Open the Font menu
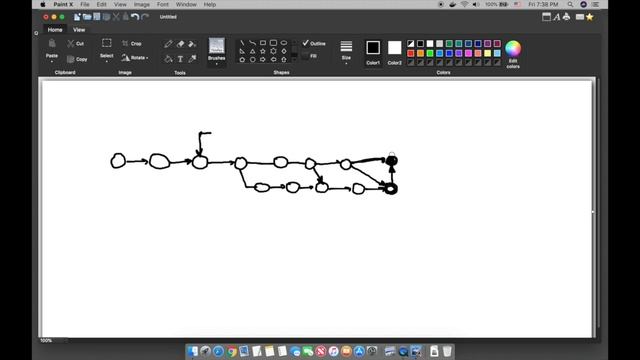The image size is (640, 360). [162, 4]
